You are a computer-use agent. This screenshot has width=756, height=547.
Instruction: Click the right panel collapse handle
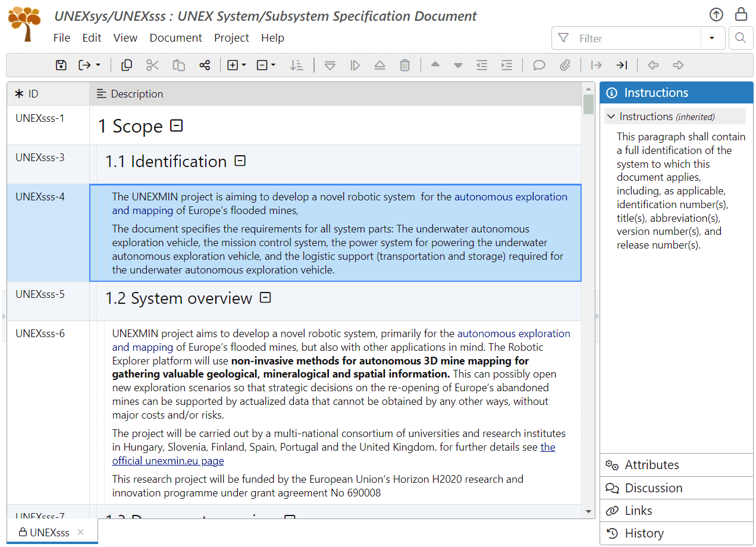[597, 316]
